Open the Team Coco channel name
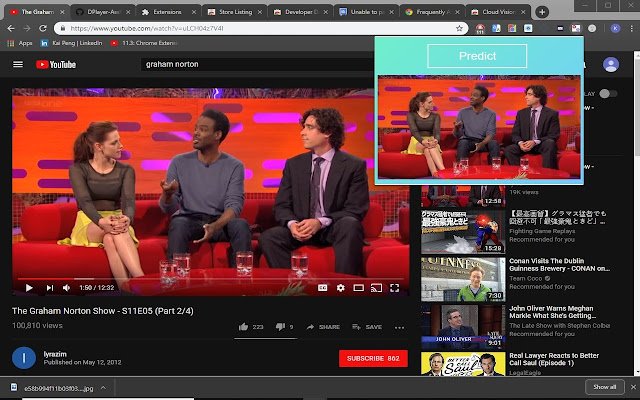This screenshot has width=640, height=400. pos(526,278)
